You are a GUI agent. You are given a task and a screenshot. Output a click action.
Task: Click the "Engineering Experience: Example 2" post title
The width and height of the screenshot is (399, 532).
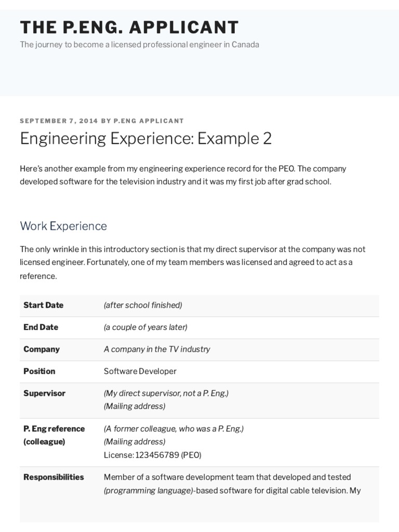[x=145, y=139]
